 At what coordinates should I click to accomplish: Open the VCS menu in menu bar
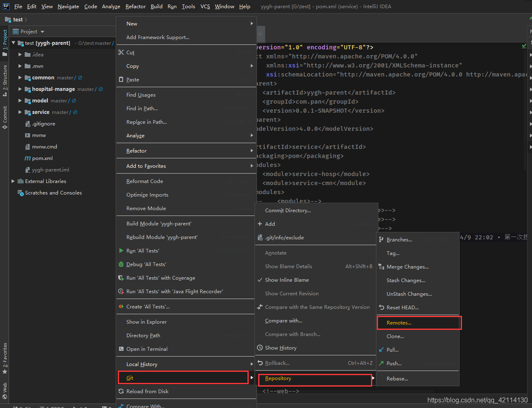click(x=205, y=7)
